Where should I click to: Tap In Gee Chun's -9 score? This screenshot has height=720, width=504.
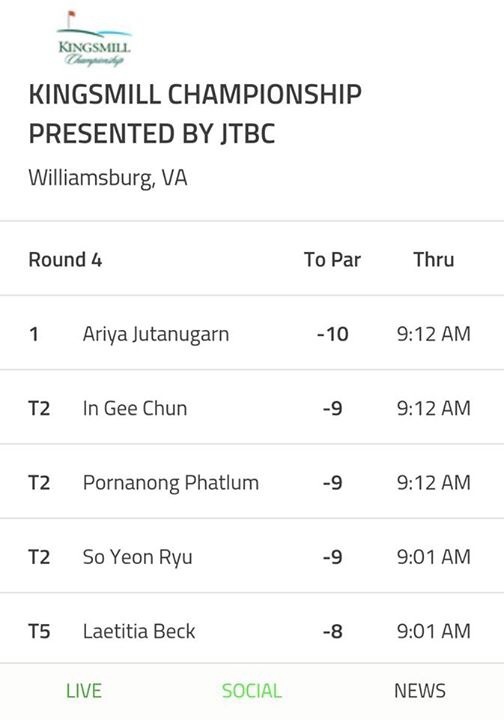coord(333,408)
